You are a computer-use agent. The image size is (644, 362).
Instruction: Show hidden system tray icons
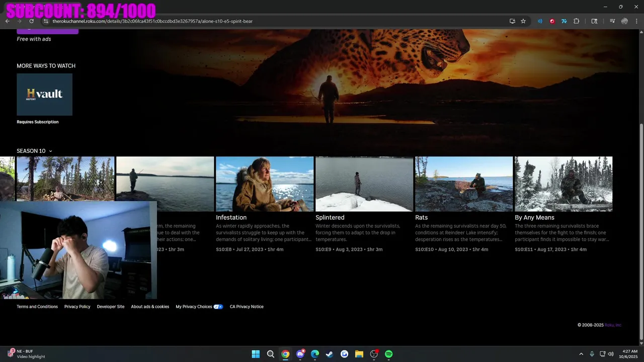(581, 354)
